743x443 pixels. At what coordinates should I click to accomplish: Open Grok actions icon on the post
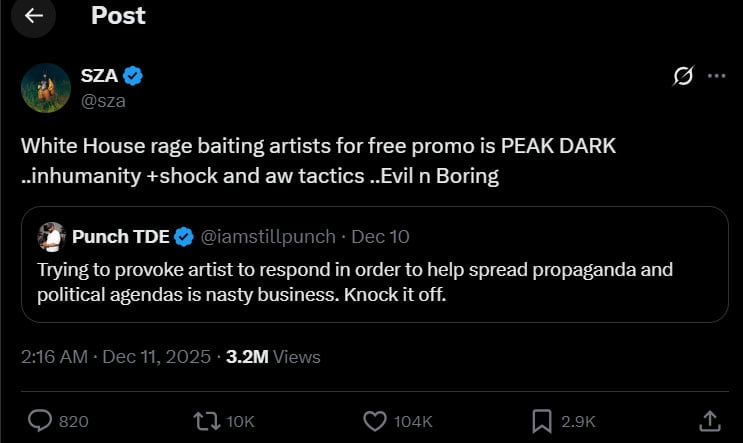pos(685,76)
